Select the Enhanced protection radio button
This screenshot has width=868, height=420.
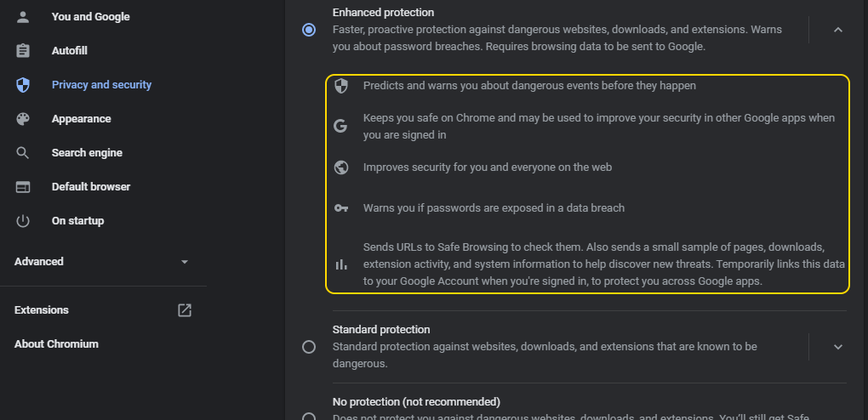click(x=309, y=29)
